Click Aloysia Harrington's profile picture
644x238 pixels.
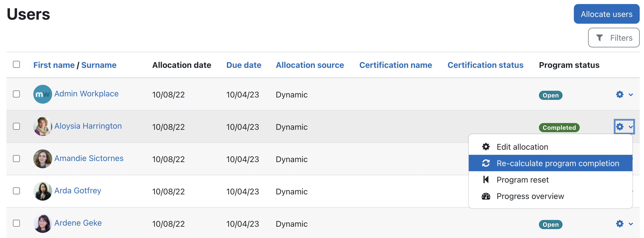[x=42, y=127]
